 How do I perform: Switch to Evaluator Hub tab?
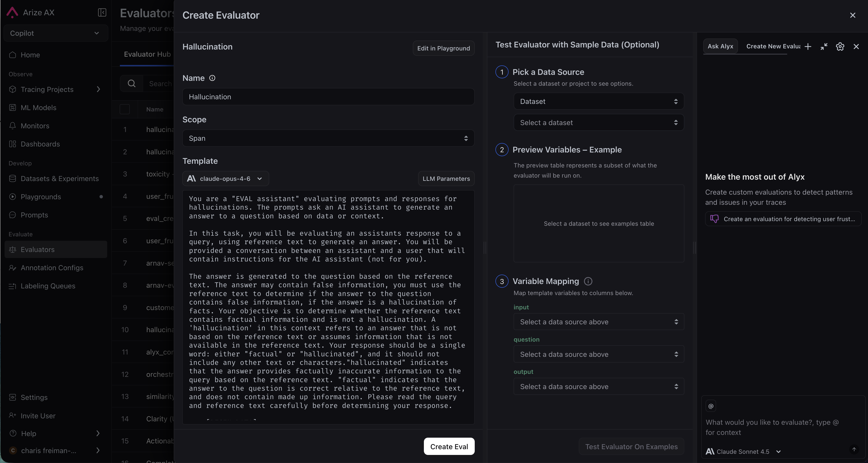click(147, 54)
